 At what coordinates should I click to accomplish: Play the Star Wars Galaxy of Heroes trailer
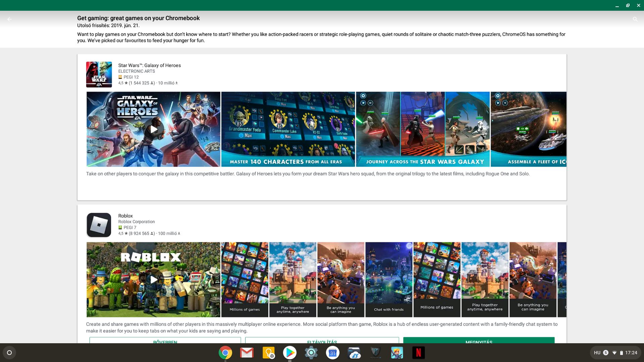tap(154, 129)
